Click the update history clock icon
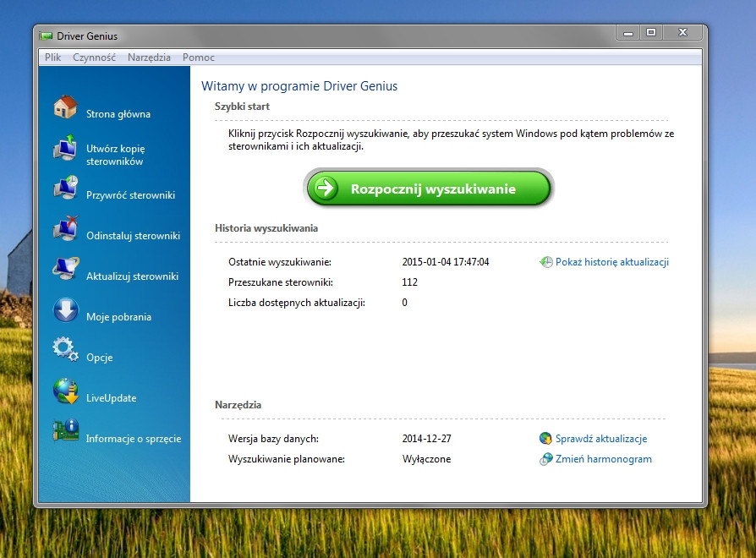Screen dimensions: 756x558 (x=545, y=262)
